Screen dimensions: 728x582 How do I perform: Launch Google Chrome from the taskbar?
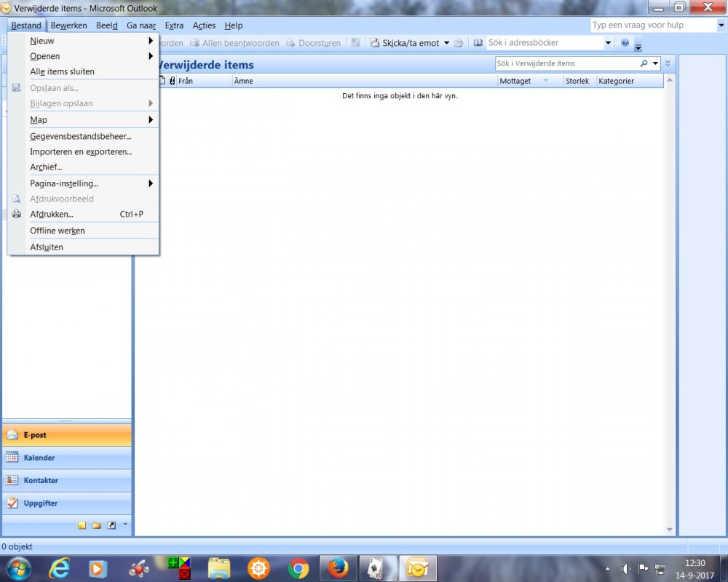pyautogui.click(x=298, y=568)
